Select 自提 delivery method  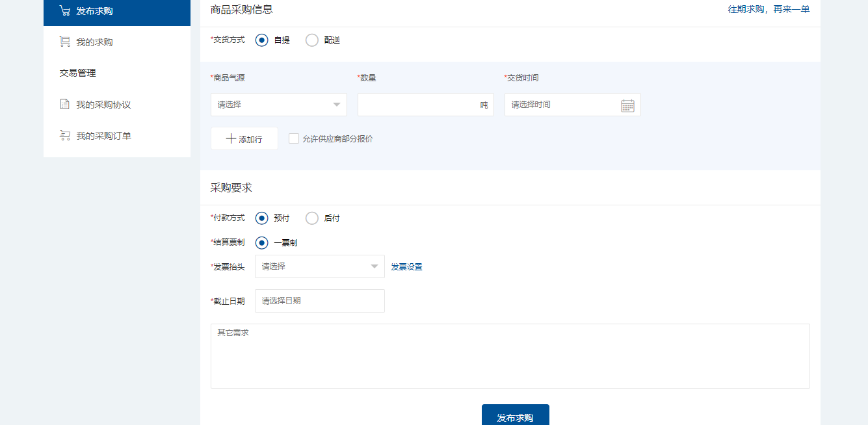pyautogui.click(x=262, y=40)
